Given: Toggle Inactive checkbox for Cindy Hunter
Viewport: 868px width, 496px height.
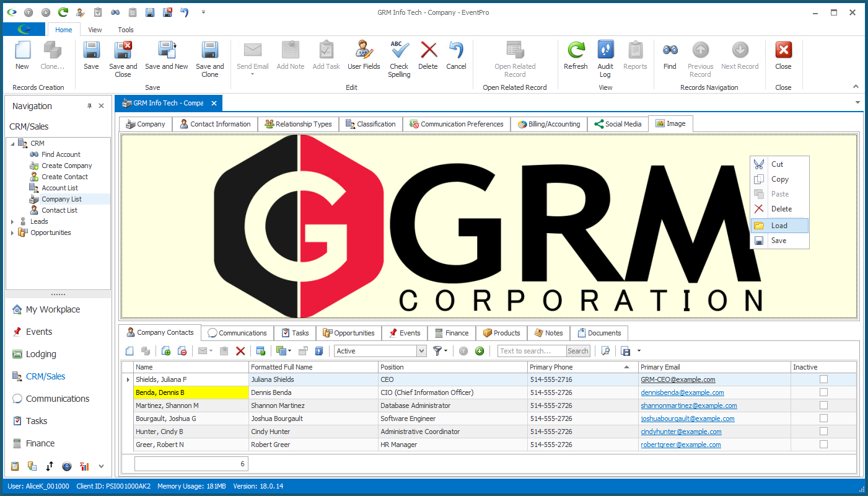Looking at the screenshot, I should tap(823, 432).
